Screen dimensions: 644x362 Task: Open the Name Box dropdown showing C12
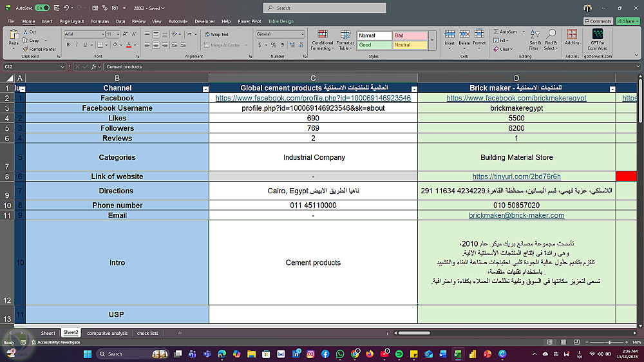pyautogui.click(x=62, y=66)
